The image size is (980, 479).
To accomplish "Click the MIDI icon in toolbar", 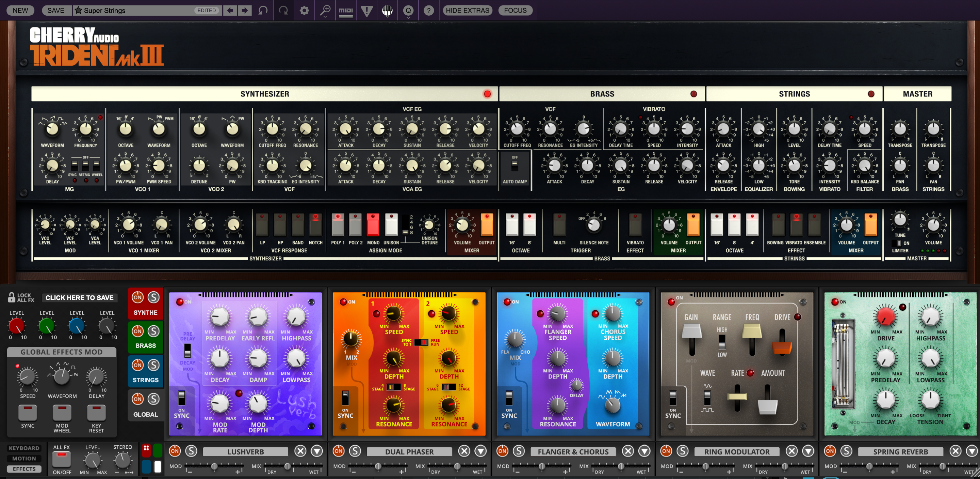I will click(x=345, y=10).
